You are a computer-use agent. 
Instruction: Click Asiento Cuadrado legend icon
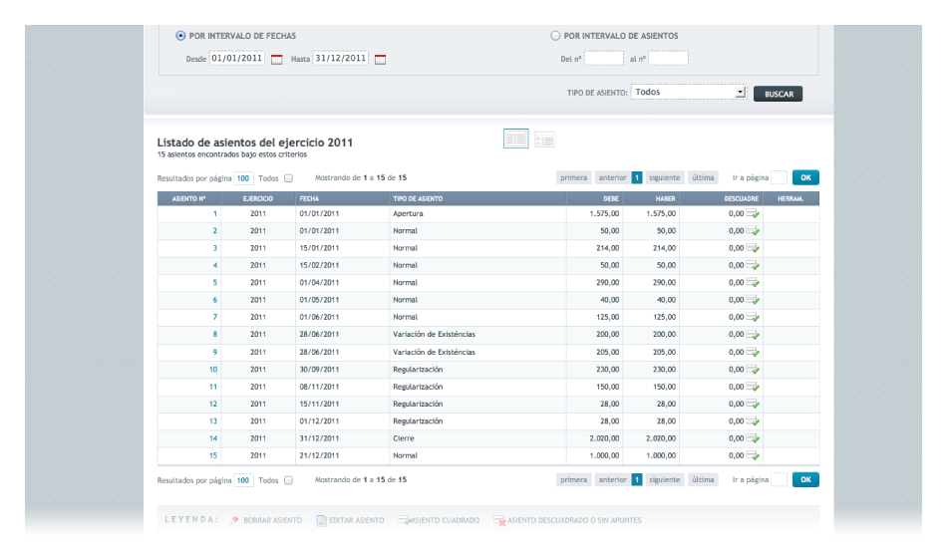[405, 520]
